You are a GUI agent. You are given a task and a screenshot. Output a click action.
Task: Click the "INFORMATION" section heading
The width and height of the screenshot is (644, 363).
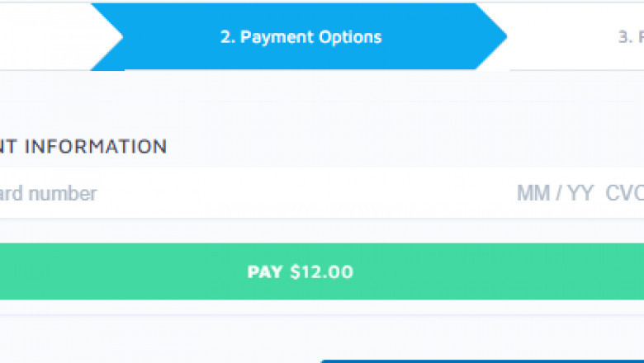click(96, 147)
